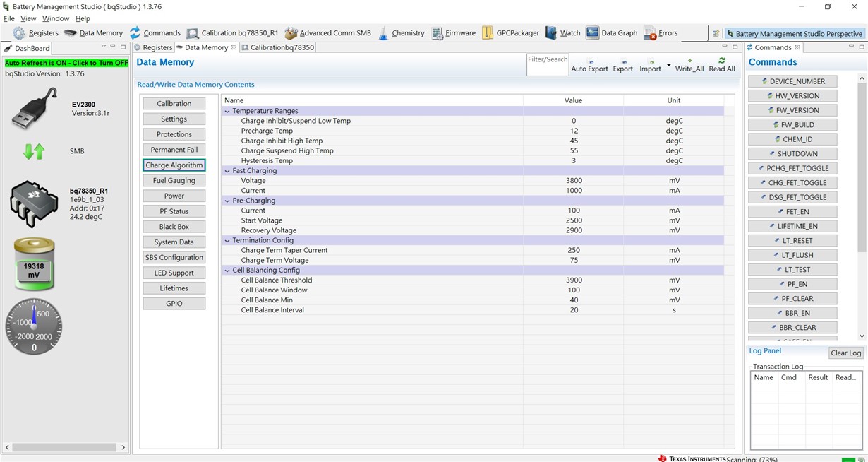Image resolution: width=868 pixels, height=462 pixels.
Task: Open the Data Memory toolbar dropdown arrow
Action: click(669, 65)
